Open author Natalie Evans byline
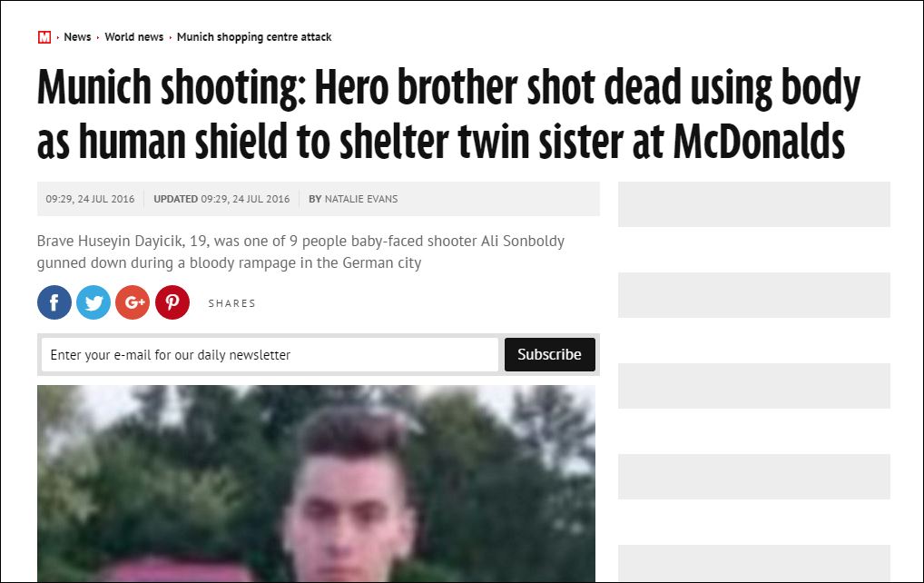This screenshot has width=924, height=583. pos(360,199)
